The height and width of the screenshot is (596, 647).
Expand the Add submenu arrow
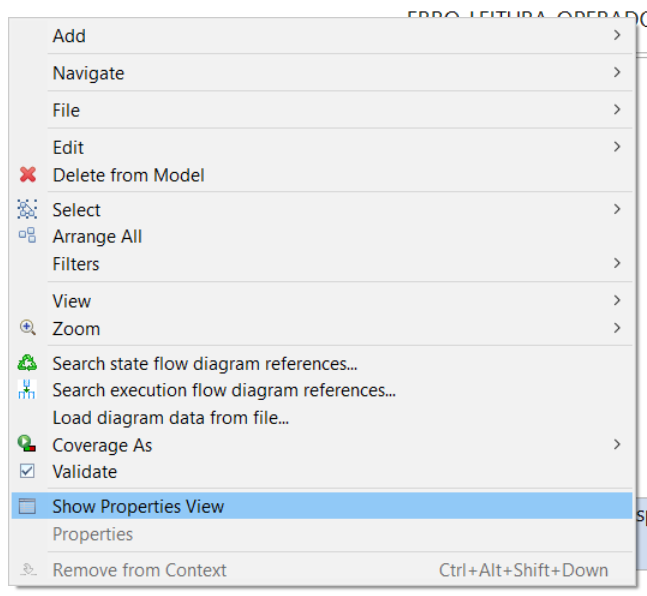[x=617, y=36]
